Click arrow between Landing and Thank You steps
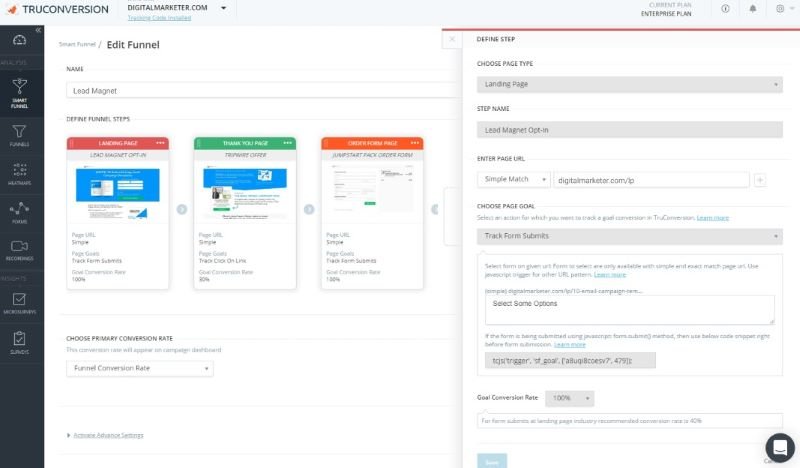 pos(182,209)
